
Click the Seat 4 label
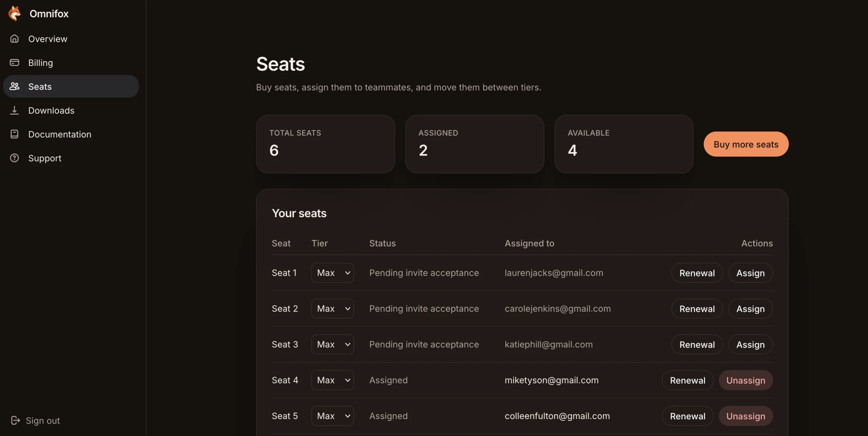(285, 380)
